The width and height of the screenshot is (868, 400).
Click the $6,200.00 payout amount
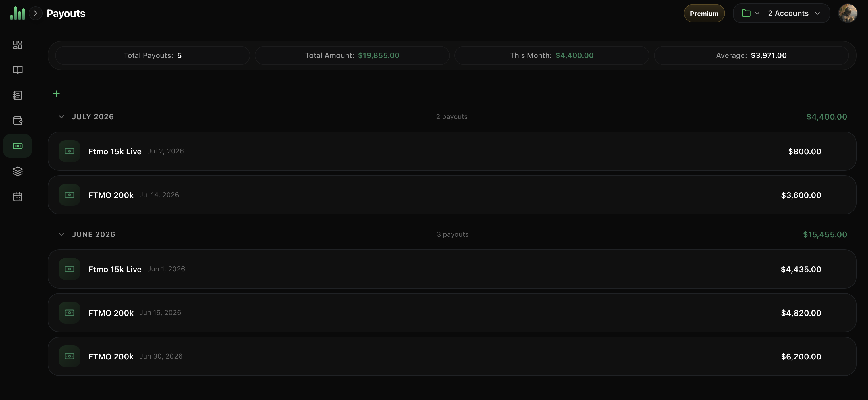pyautogui.click(x=801, y=357)
